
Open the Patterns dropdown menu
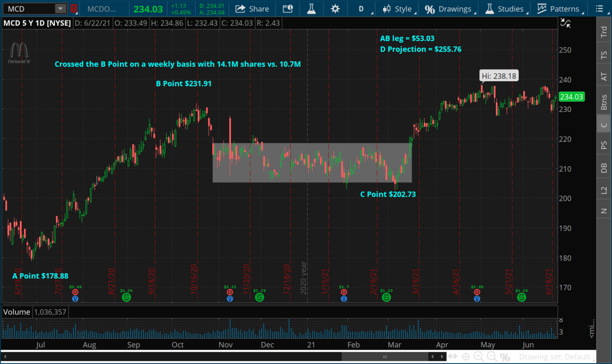click(x=561, y=9)
